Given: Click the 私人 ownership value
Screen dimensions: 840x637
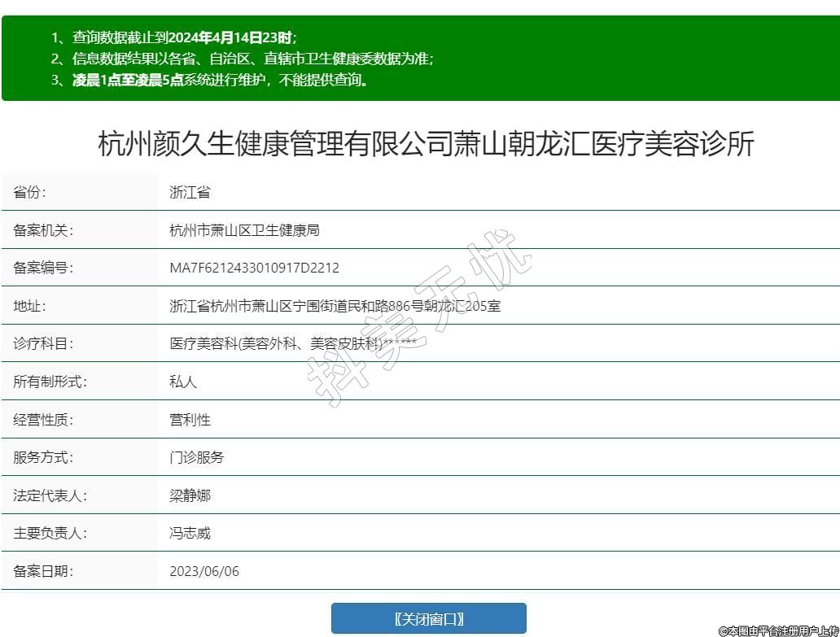Looking at the screenshot, I should coord(183,382).
